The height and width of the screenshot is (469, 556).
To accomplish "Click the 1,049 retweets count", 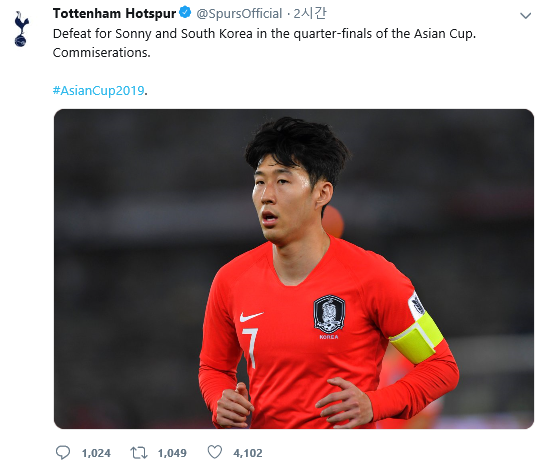I will (172, 453).
